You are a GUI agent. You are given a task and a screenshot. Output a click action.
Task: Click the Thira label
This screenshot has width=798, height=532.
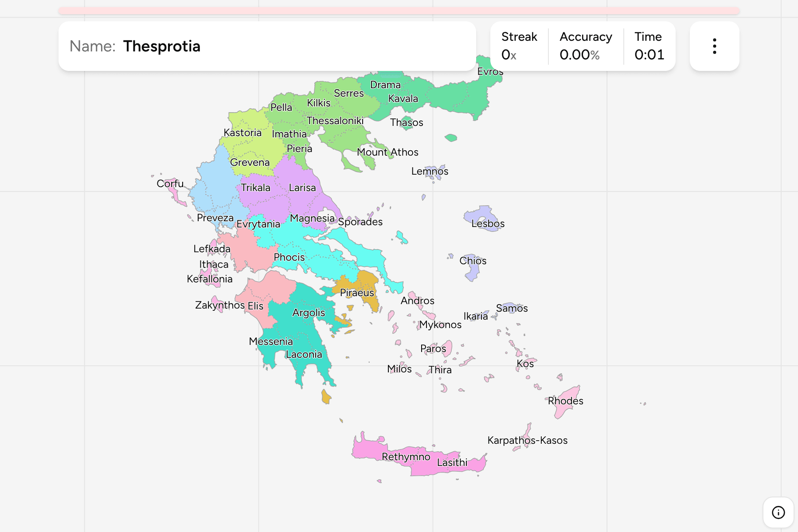(x=440, y=370)
